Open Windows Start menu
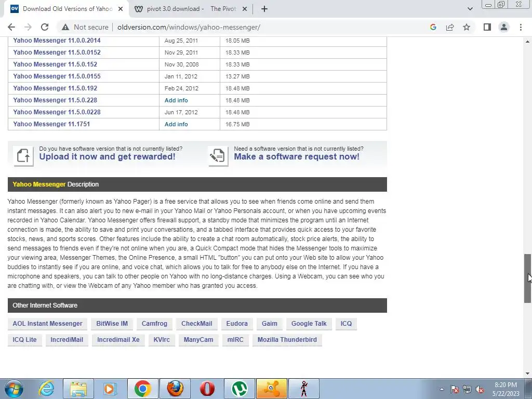 (x=14, y=389)
